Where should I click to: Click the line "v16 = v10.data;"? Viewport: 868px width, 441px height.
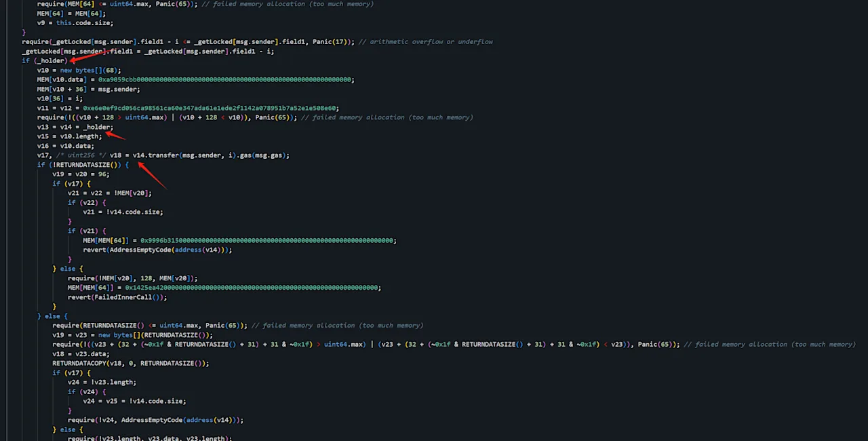click(66, 146)
